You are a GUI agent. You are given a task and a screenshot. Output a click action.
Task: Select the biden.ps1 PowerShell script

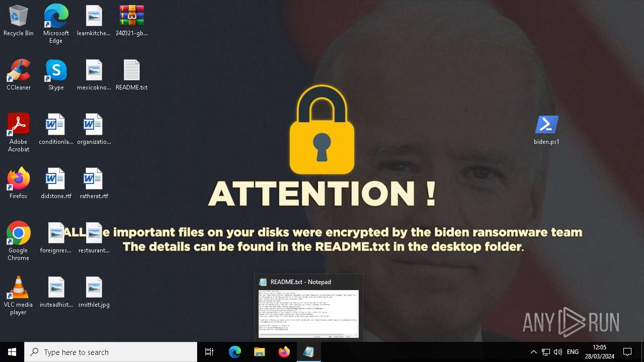pos(546,129)
